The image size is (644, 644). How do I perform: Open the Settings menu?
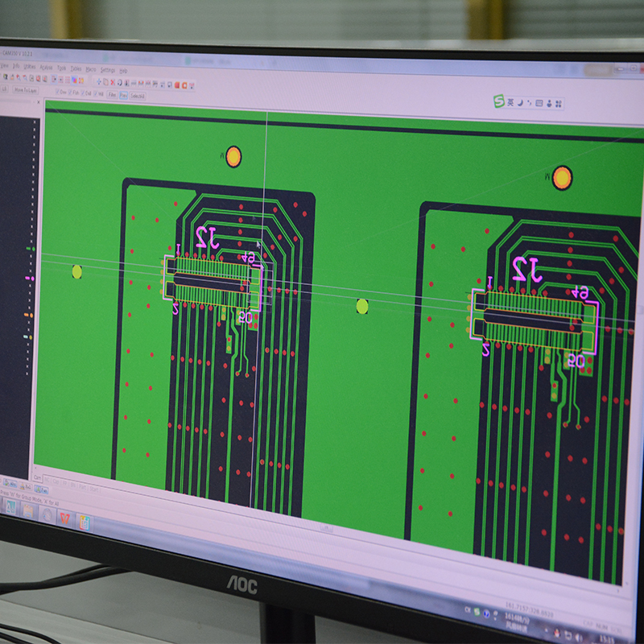coord(108,70)
